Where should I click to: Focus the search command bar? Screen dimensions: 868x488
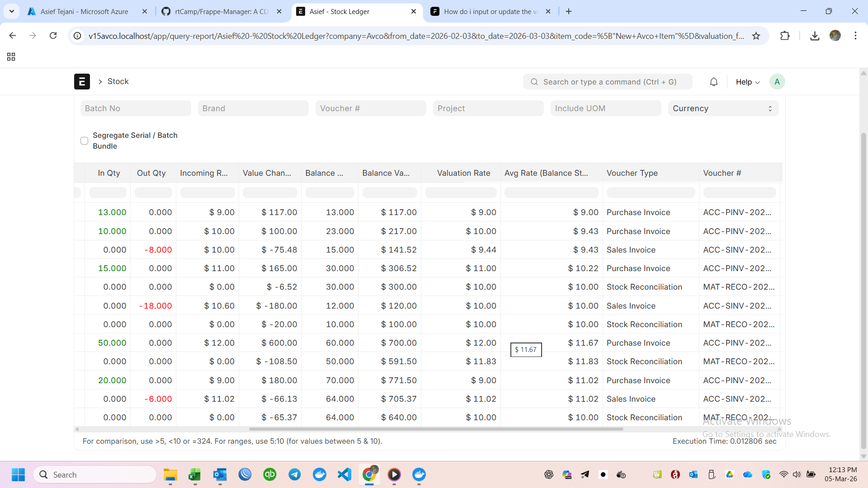[x=608, y=82]
